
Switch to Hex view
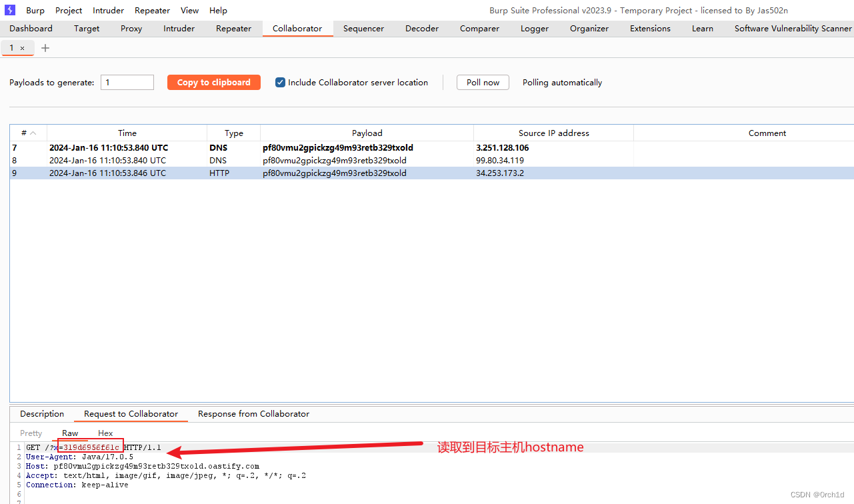[x=105, y=433]
